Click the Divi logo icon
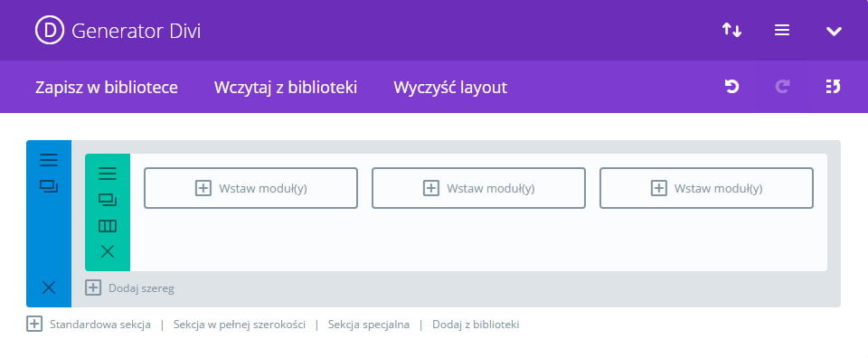Viewport: 868px width, 358px height. pyautogui.click(x=50, y=31)
